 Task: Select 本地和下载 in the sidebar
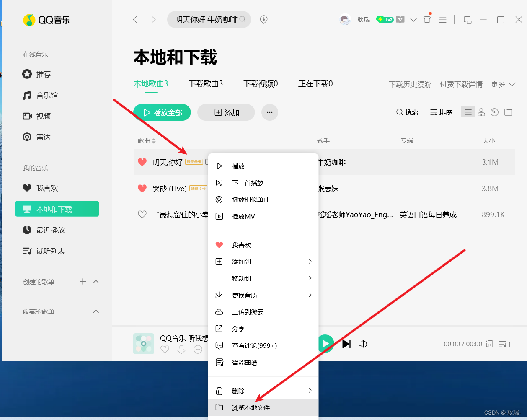57,209
